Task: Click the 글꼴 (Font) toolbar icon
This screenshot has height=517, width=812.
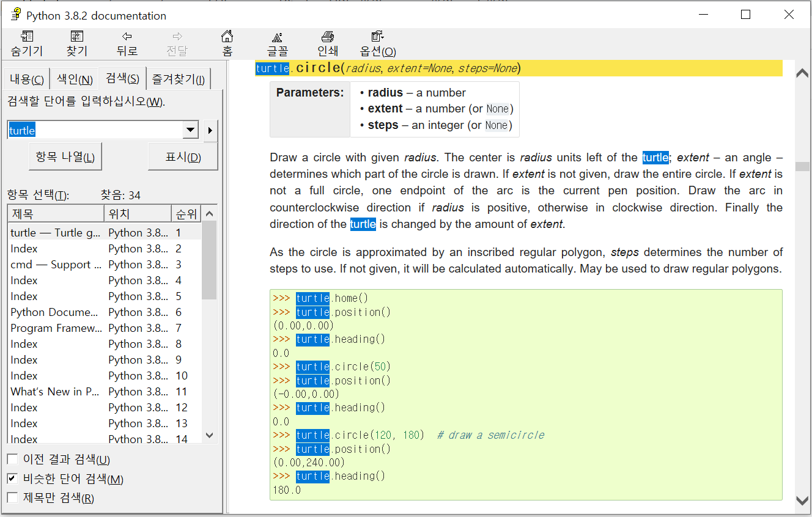Action: [x=277, y=43]
